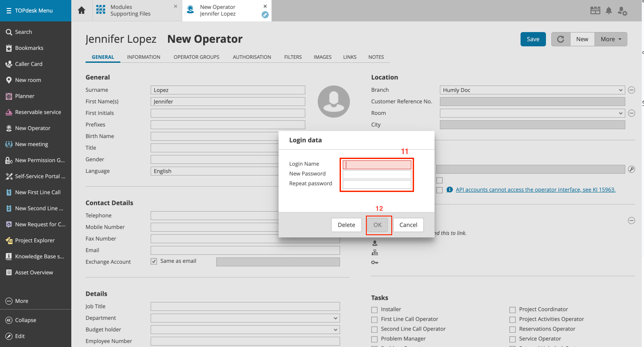The height and width of the screenshot is (347, 644).
Task: Click the refresh icon next to Save
Action: pos(561,39)
